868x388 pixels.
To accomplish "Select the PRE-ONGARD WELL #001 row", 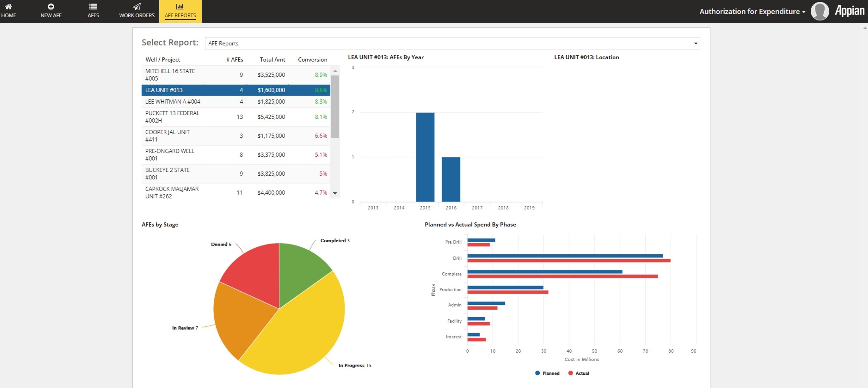I will point(236,155).
